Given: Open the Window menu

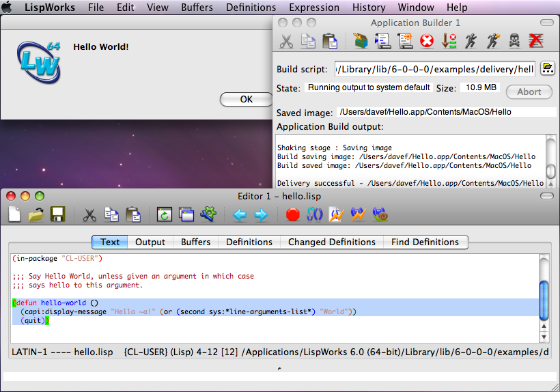Looking at the screenshot, I should tap(416, 7).
